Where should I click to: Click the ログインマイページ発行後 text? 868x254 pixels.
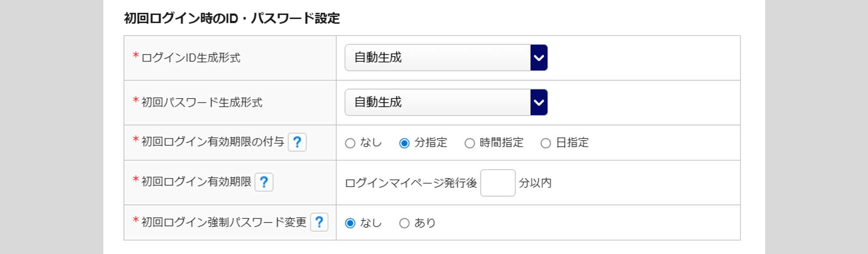(x=411, y=183)
